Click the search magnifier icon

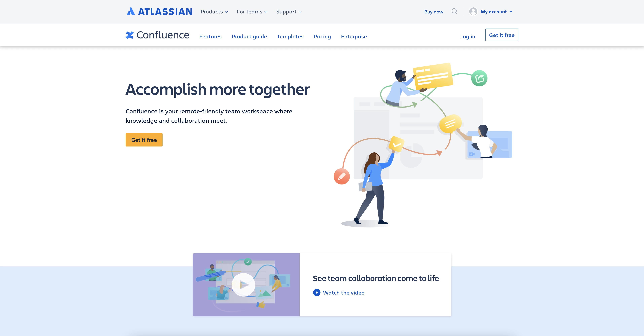(454, 11)
